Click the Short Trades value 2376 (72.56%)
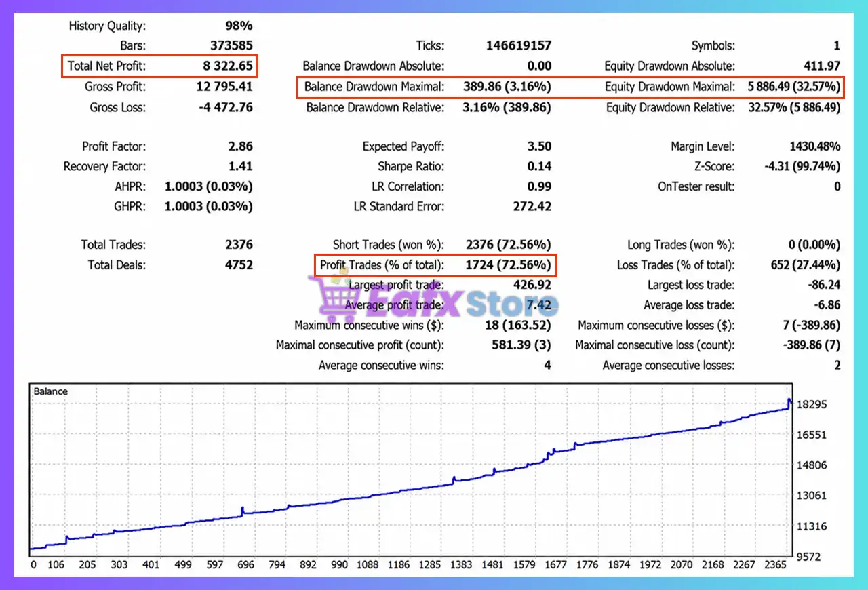This screenshot has height=590, width=868. click(509, 245)
